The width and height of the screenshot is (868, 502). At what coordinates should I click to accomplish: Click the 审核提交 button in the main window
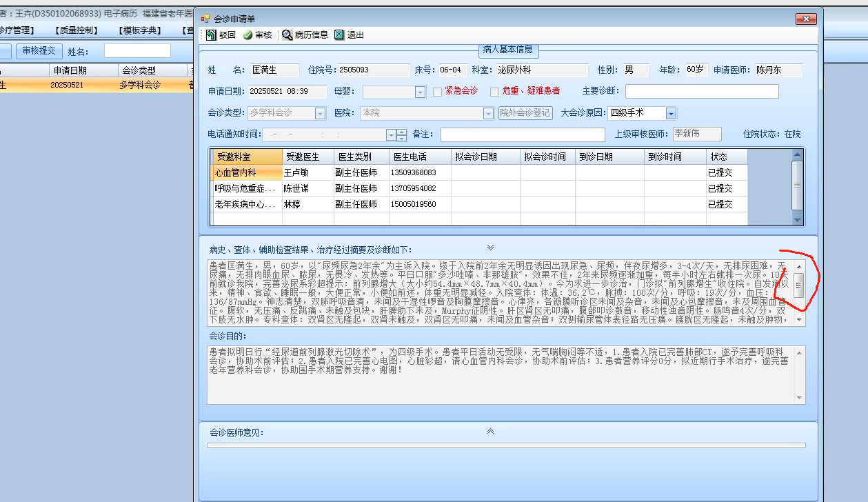coord(39,51)
